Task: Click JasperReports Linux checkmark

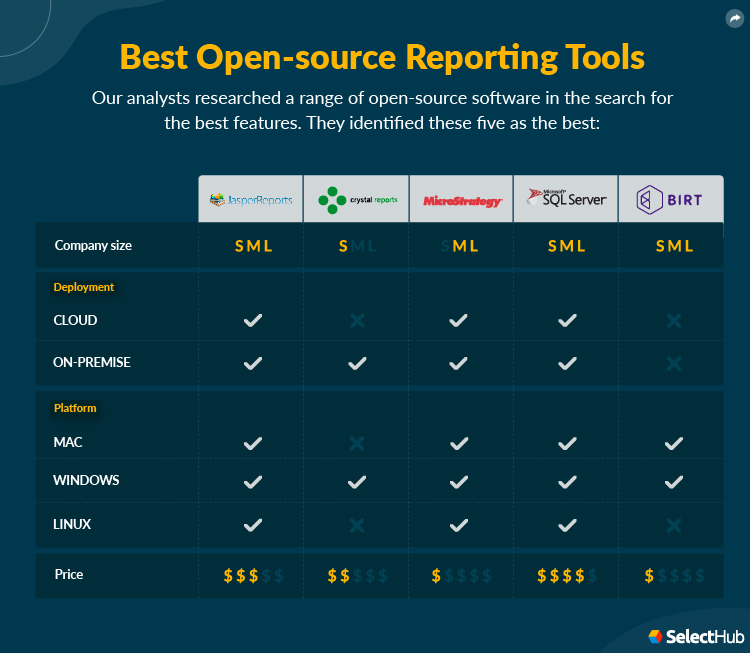Action: point(253,525)
